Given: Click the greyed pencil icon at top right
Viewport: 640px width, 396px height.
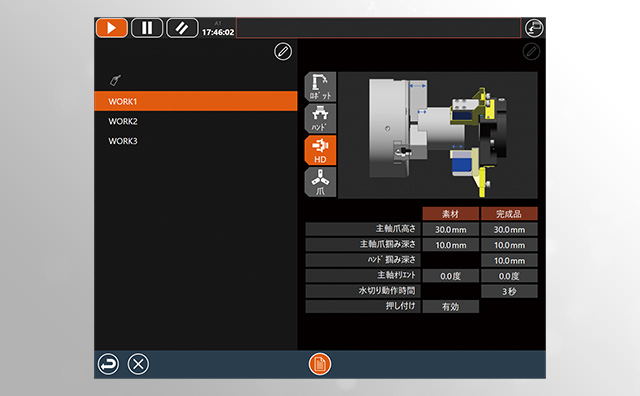Looking at the screenshot, I should tap(531, 51).
